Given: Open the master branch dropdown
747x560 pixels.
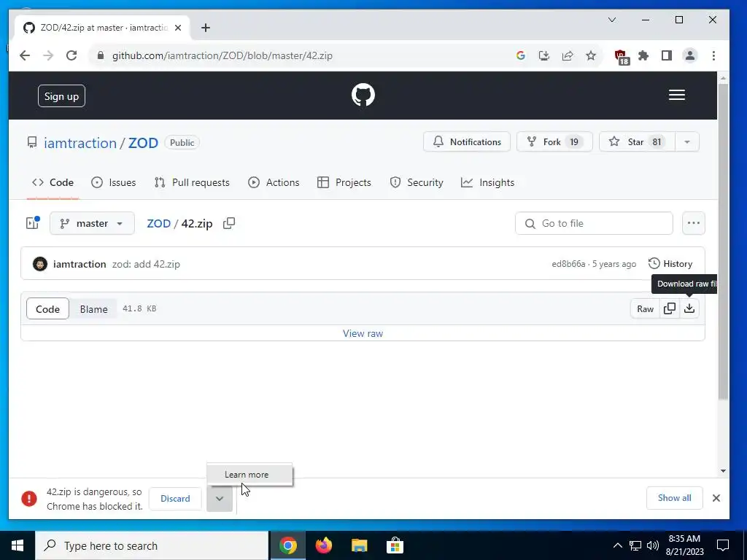Looking at the screenshot, I should [x=92, y=223].
